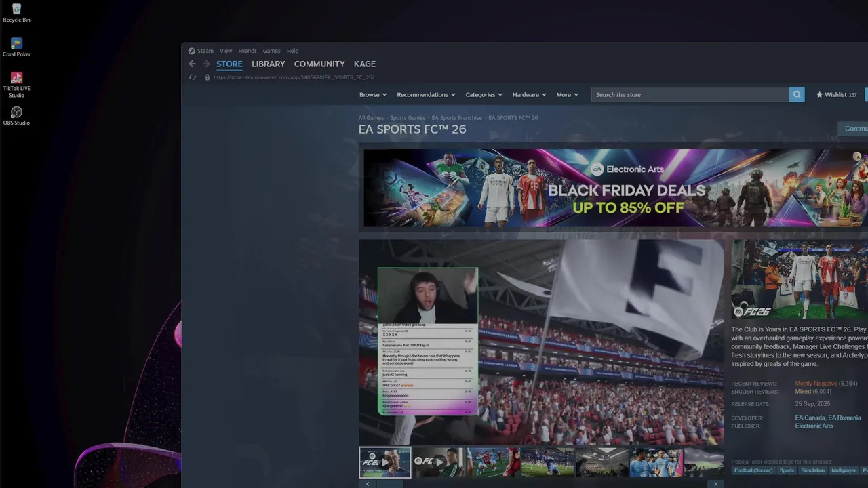This screenshot has width=868, height=488.
Task: Click the Multiplayer tag
Action: pyautogui.click(x=844, y=470)
